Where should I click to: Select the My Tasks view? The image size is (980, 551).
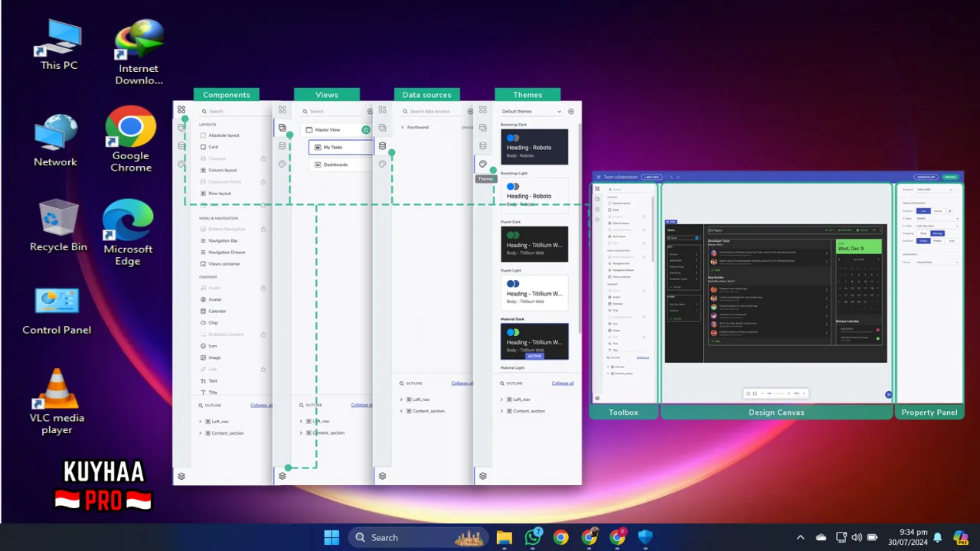(x=341, y=147)
